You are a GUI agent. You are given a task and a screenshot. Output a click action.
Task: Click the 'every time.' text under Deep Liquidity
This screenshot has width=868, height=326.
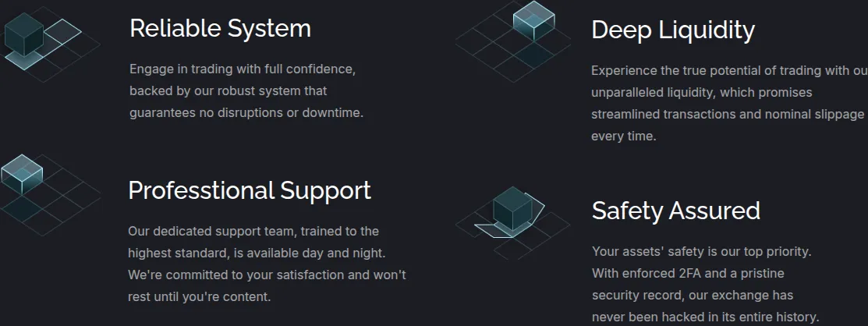click(x=623, y=136)
